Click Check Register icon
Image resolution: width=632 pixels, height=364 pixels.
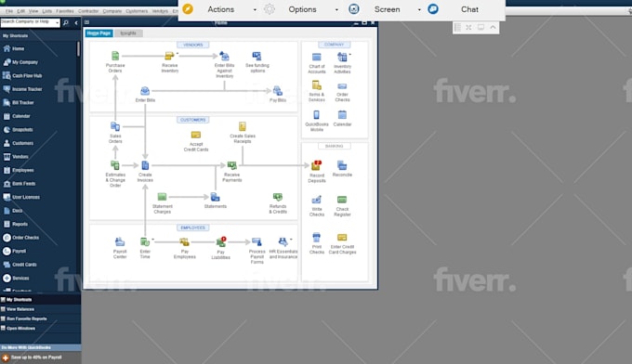click(x=342, y=200)
